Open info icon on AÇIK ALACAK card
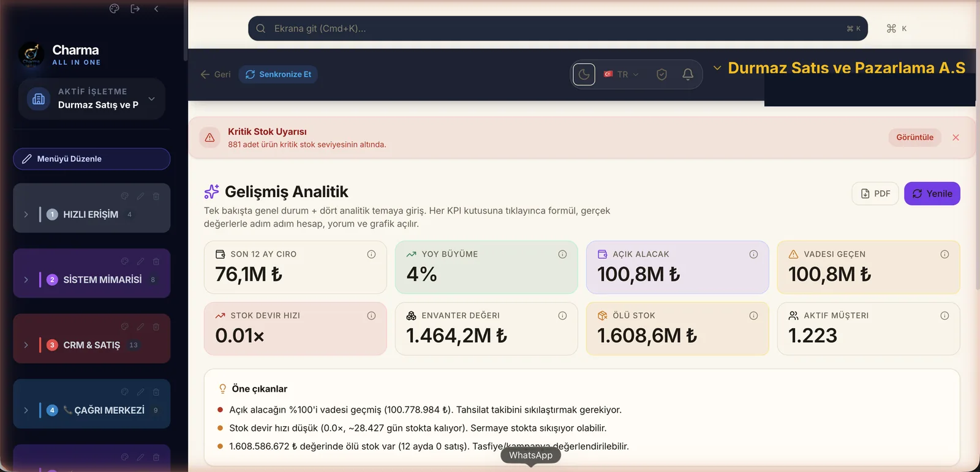The width and height of the screenshot is (980, 472). (x=753, y=255)
